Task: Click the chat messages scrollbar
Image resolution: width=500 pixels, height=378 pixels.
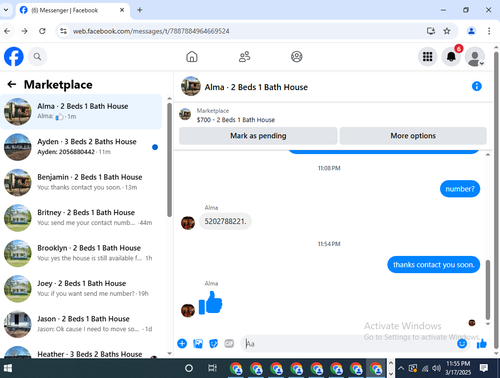Action: click(488, 289)
